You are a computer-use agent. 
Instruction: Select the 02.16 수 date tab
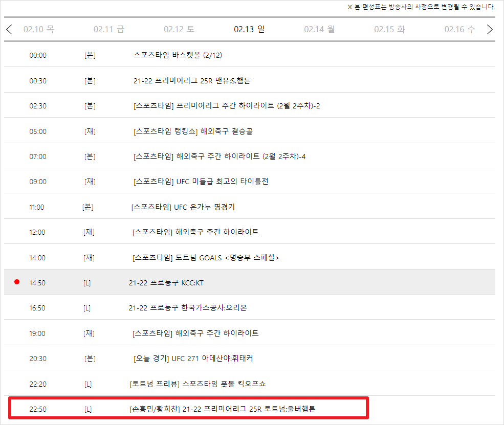(x=459, y=30)
